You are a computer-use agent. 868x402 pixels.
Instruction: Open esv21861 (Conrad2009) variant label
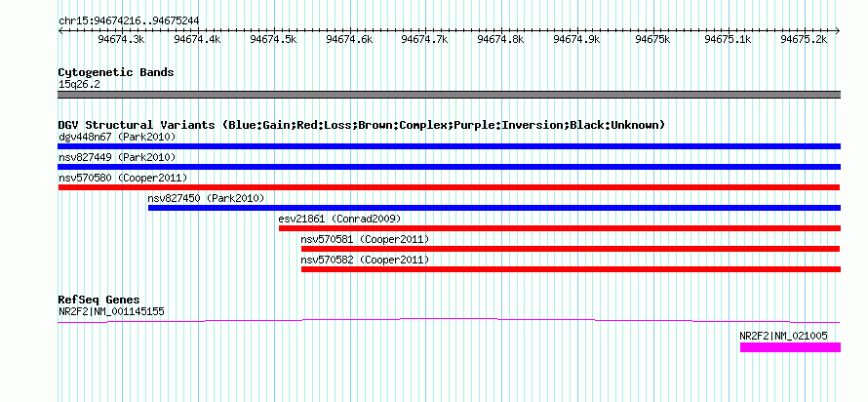pyautogui.click(x=339, y=219)
